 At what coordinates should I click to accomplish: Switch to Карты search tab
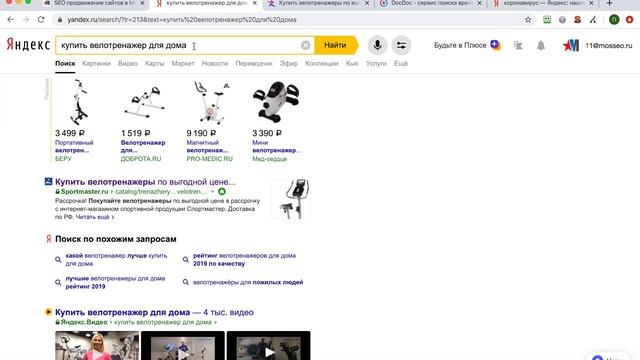154,63
